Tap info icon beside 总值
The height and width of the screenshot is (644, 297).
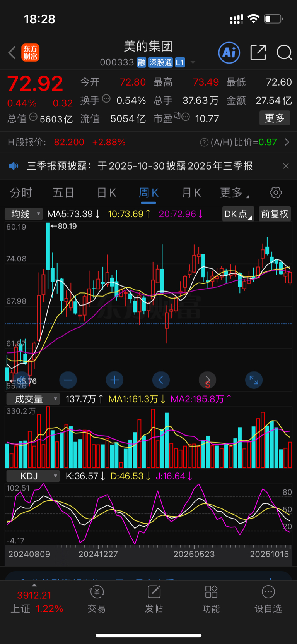pyautogui.click(x=33, y=117)
